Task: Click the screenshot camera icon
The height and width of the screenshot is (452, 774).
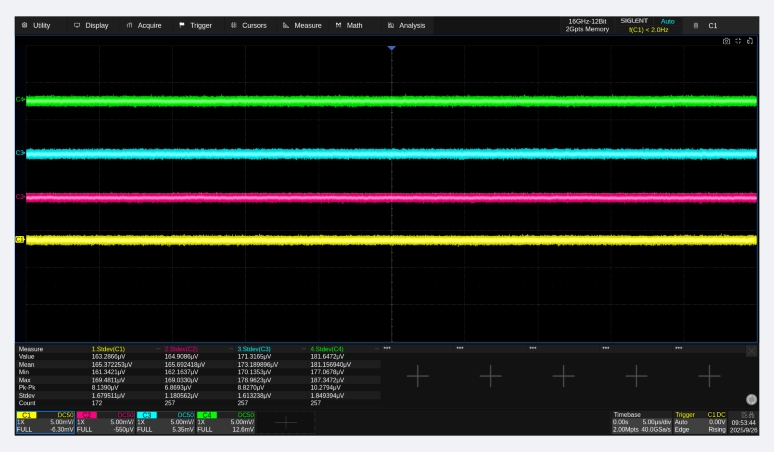Action: [x=727, y=41]
